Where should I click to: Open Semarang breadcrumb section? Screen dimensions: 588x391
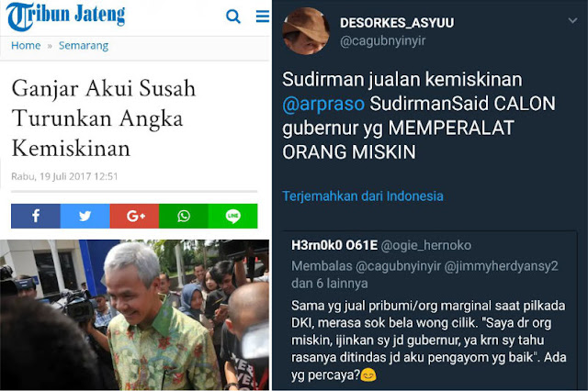tap(84, 45)
